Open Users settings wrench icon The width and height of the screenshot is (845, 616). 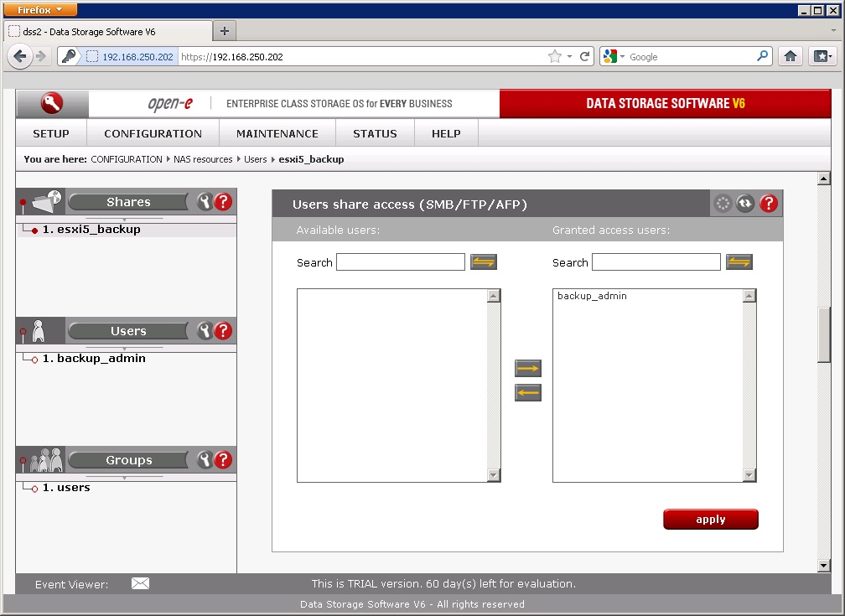point(205,330)
